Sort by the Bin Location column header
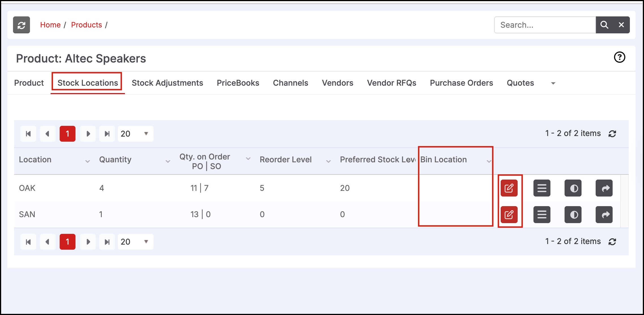The height and width of the screenshot is (315, 644). (x=444, y=159)
